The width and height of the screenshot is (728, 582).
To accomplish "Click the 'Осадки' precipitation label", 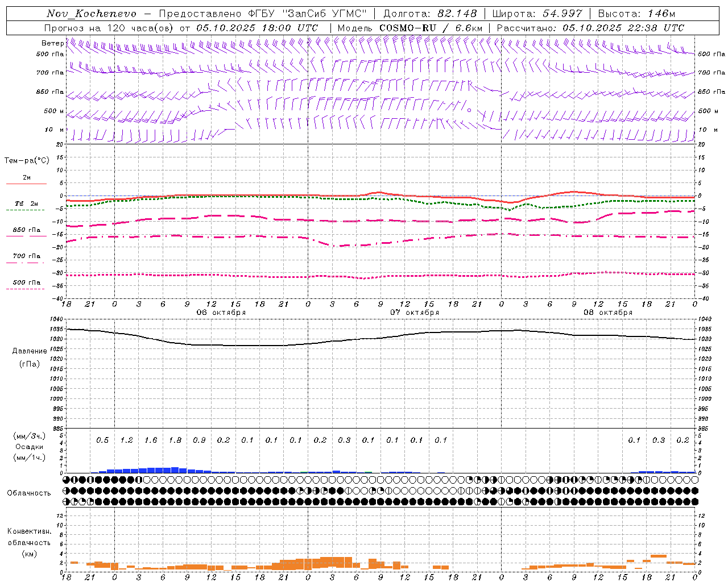I will coord(30,447).
